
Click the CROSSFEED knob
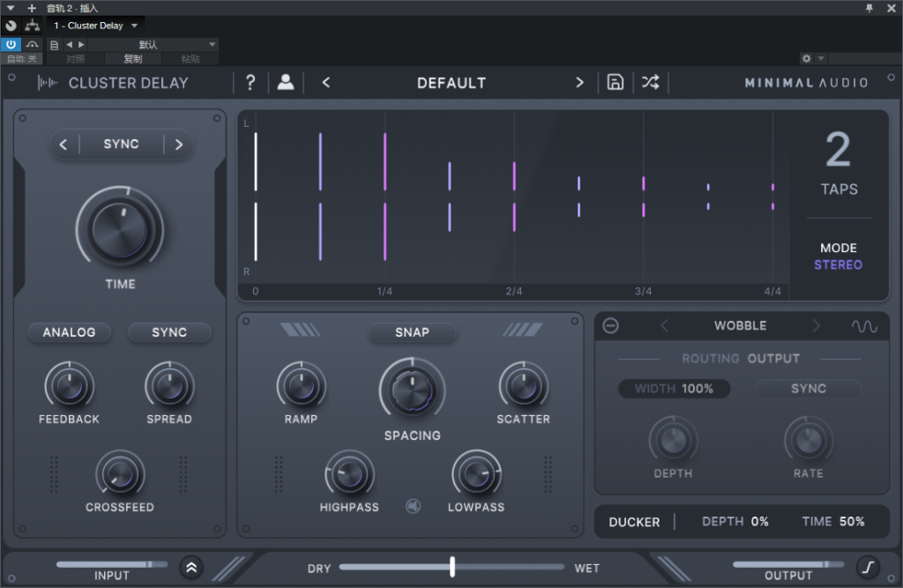coord(120,474)
